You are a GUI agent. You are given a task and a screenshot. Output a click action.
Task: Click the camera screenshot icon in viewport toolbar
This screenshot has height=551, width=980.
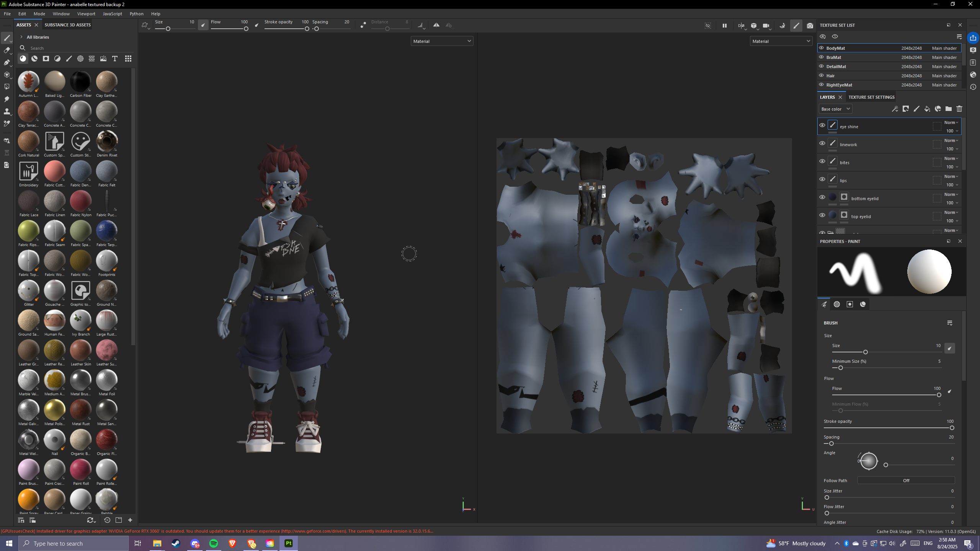pos(810,26)
